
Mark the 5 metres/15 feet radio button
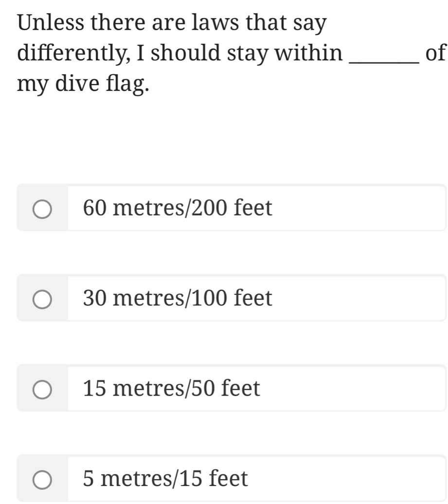coord(42,479)
